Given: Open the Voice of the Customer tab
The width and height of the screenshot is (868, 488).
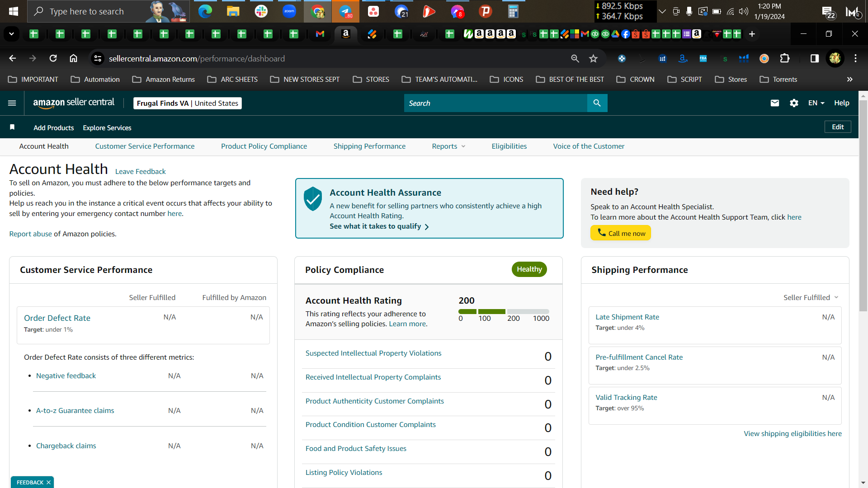Looking at the screenshot, I should click(589, 146).
